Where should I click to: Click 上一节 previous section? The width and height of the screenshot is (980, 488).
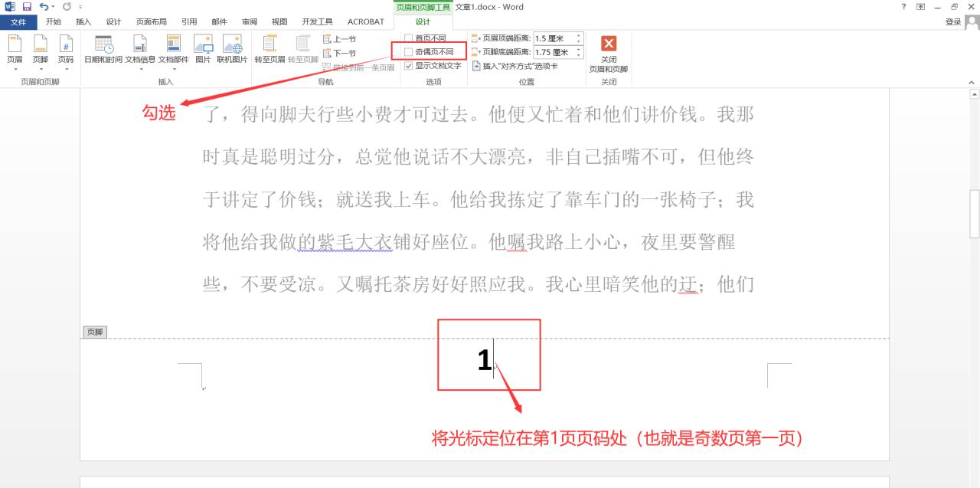339,39
